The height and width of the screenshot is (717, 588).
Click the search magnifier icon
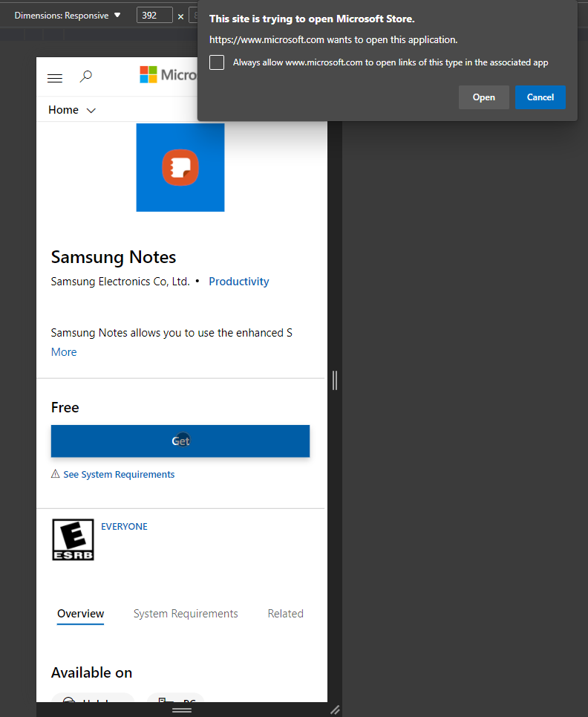pos(86,77)
